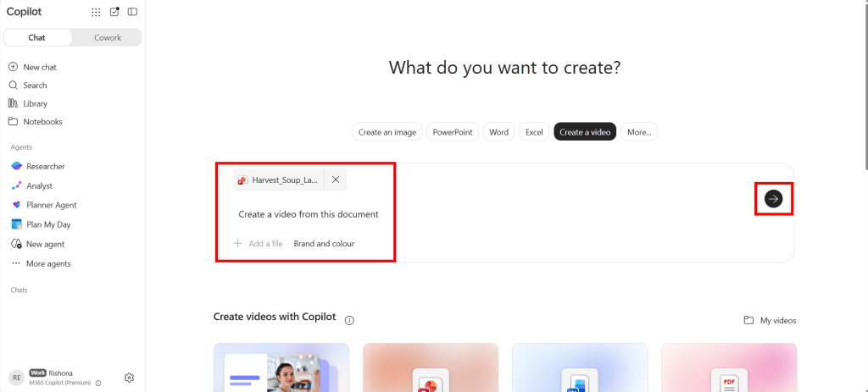This screenshot has width=868, height=392.
Task: Switch to the Chat tab
Action: point(37,37)
